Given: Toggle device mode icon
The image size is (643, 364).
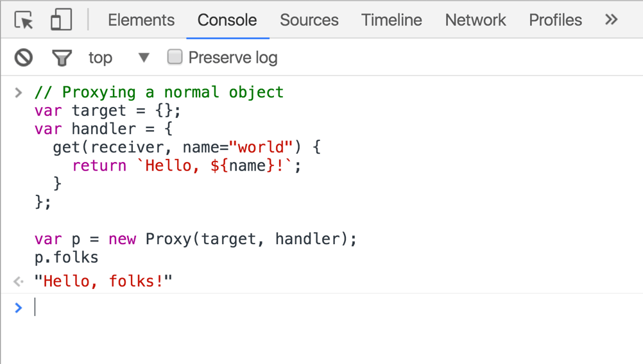Looking at the screenshot, I should click(x=61, y=20).
